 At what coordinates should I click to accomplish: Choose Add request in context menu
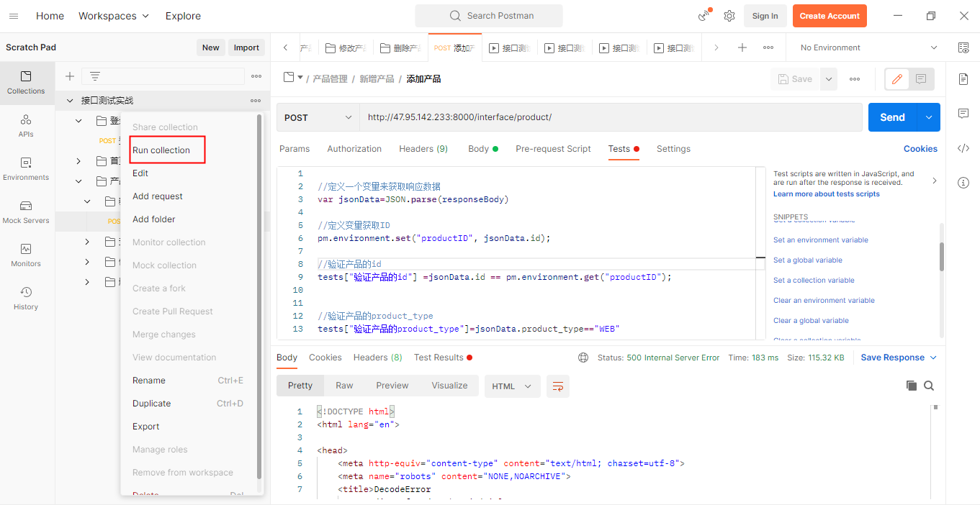pyautogui.click(x=158, y=196)
